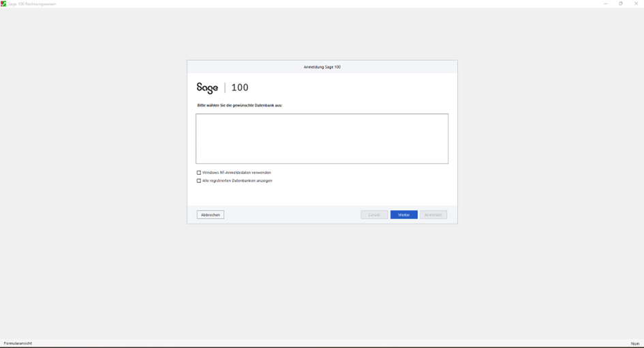The image size is (644, 348).
Task: Click the "Bitte wählen Sie die gewünschte Datenbank" prompt
Action: (240, 106)
